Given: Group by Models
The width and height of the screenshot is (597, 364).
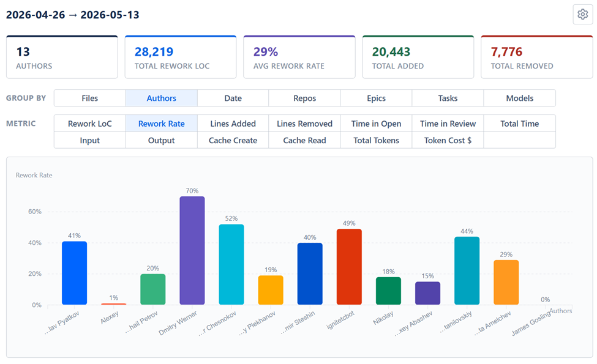Looking at the screenshot, I should pos(520,98).
